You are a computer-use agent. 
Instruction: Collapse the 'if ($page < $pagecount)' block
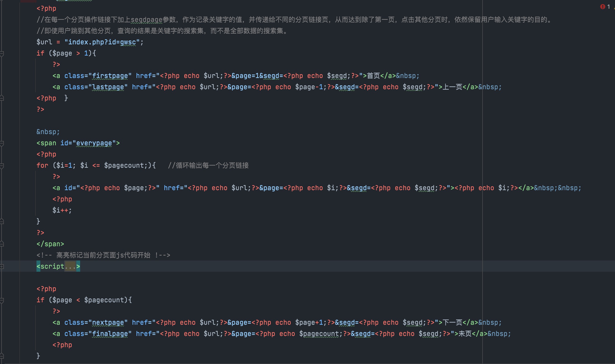tap(2, 301)
